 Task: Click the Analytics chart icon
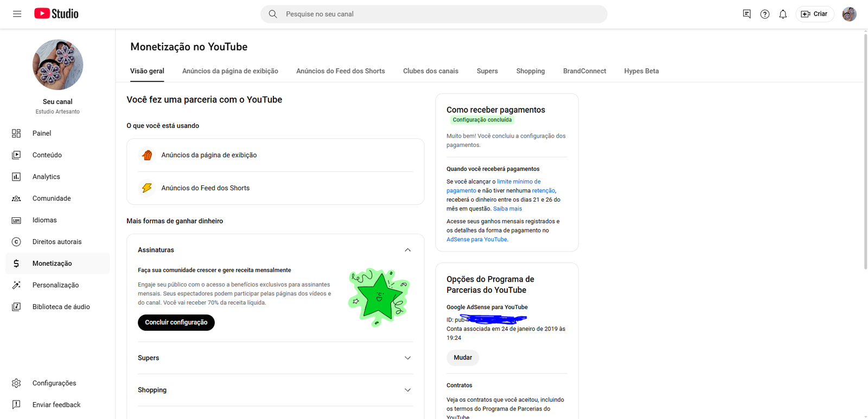(16, 177)
